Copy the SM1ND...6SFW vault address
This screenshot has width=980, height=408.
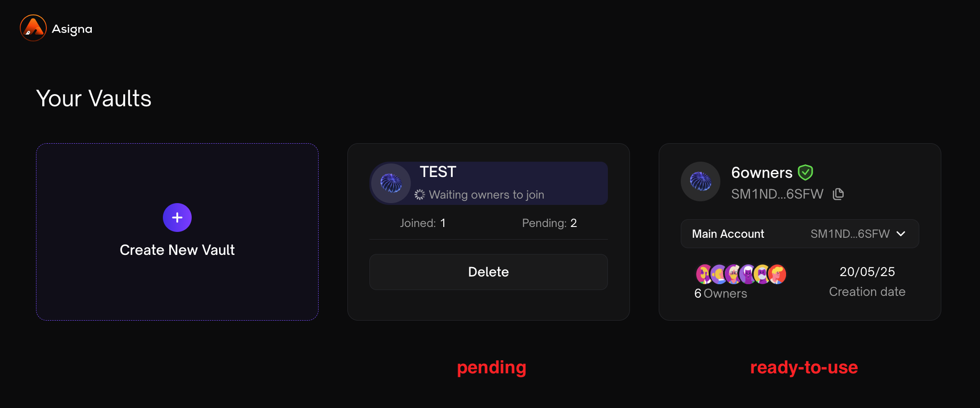click(838, 194)
